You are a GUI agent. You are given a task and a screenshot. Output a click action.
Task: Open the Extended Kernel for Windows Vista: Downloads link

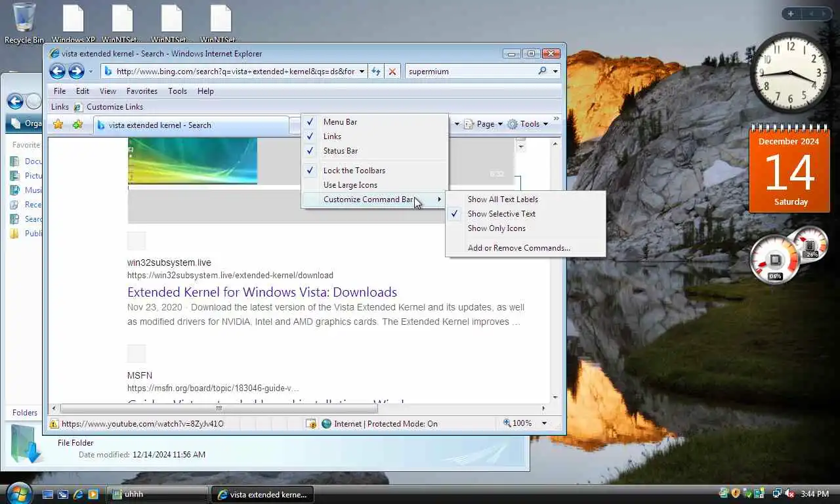(x=262, y=292)
